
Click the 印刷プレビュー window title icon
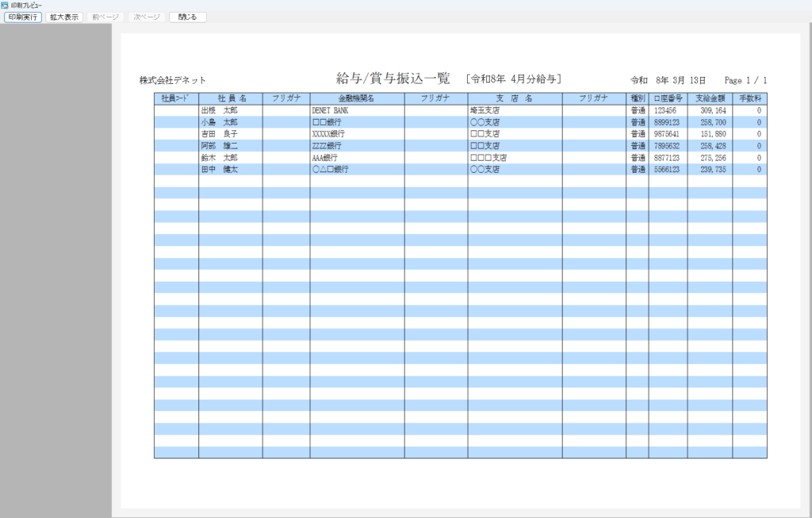[5, 5]
